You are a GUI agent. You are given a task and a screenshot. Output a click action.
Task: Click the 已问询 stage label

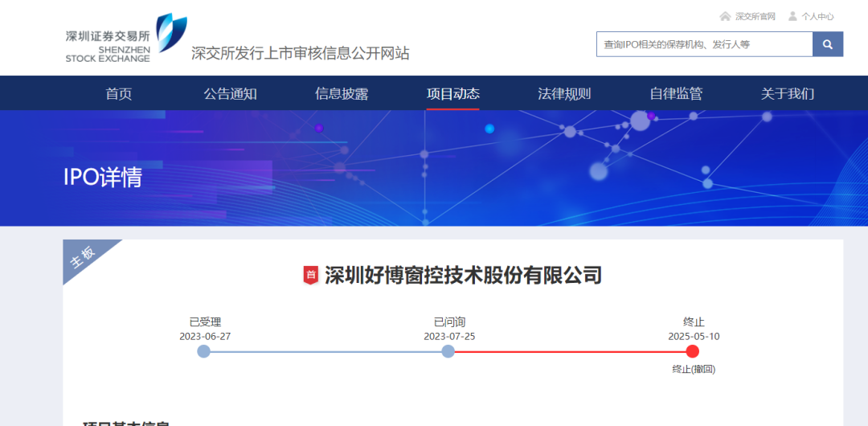coord(449,322)
